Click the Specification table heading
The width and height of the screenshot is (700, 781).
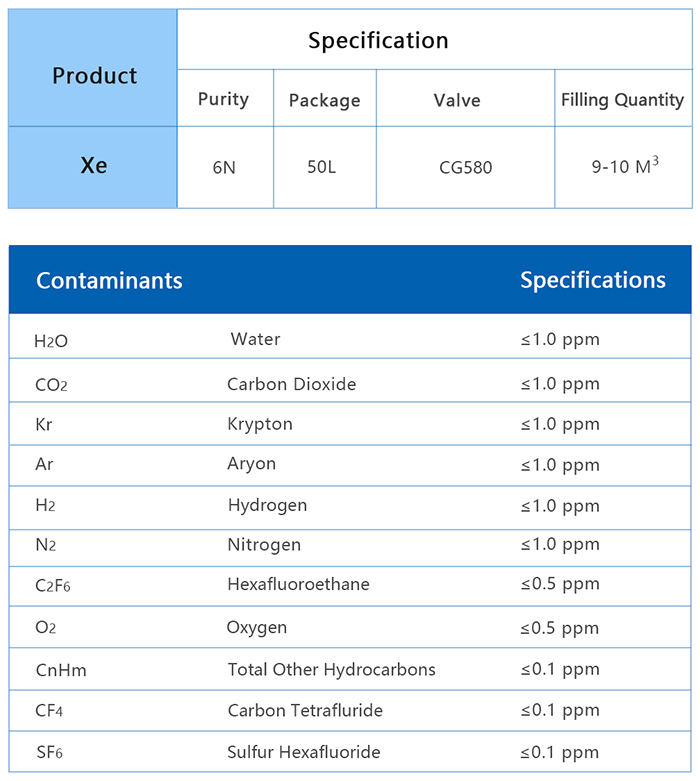coord(378,41)
